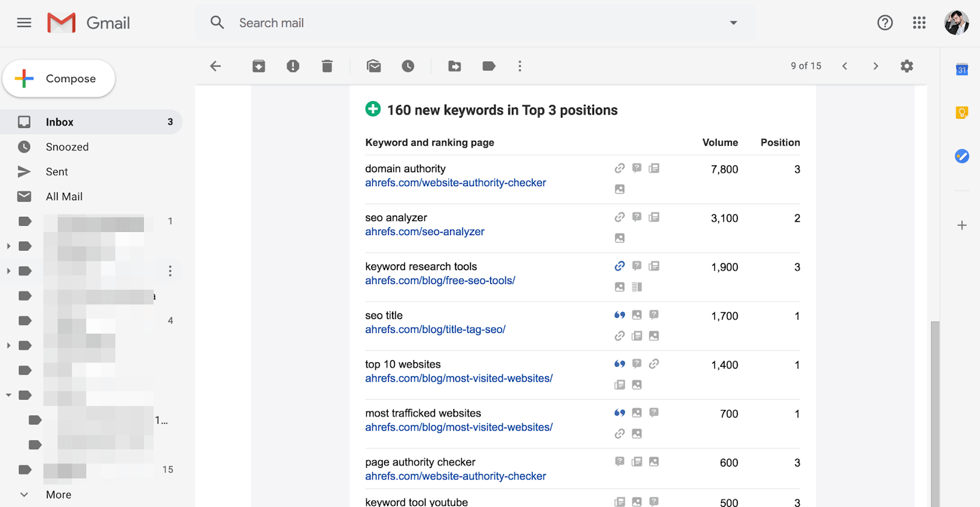Click featured snippet quote icon for top 10 websites

tap(620, 364)
